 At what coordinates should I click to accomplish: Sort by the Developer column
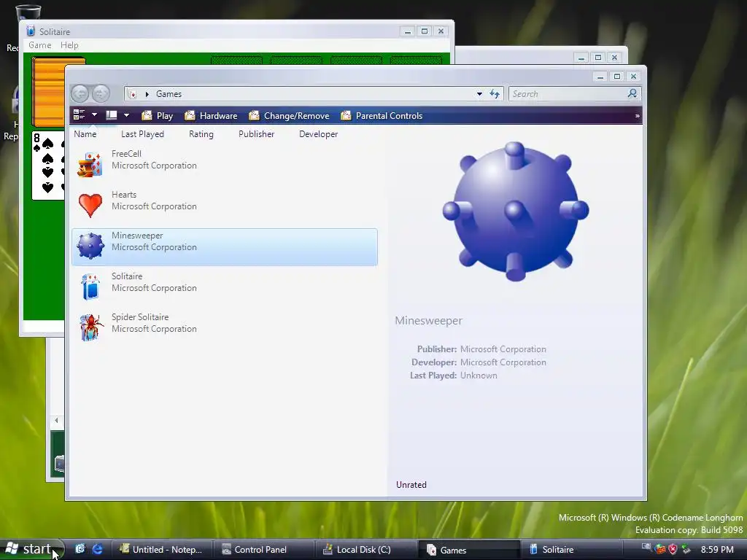point(318,134)
